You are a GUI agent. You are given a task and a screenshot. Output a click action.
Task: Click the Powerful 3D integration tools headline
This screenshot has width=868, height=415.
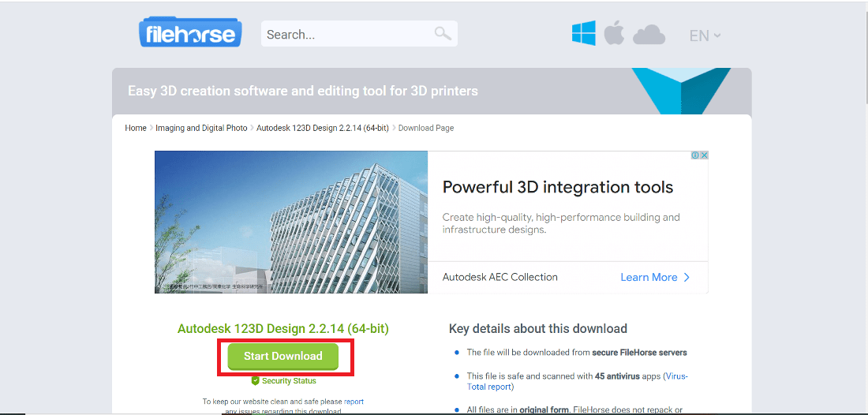point(557,187)
